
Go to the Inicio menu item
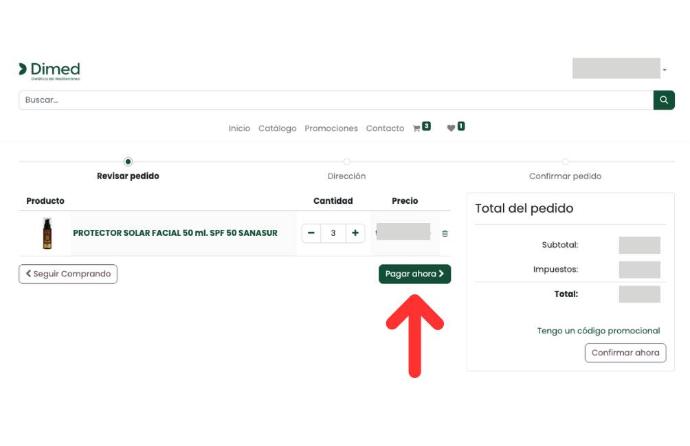[239, 128]
